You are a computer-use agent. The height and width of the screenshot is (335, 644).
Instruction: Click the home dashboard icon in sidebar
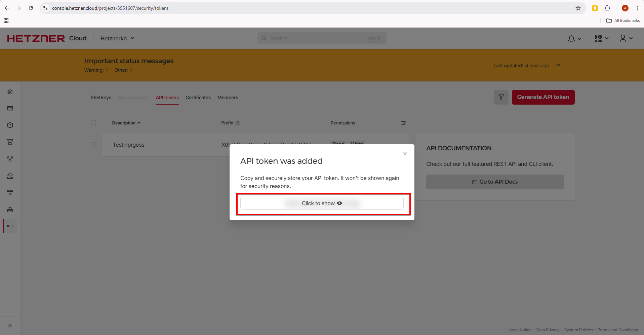(10, 92)
